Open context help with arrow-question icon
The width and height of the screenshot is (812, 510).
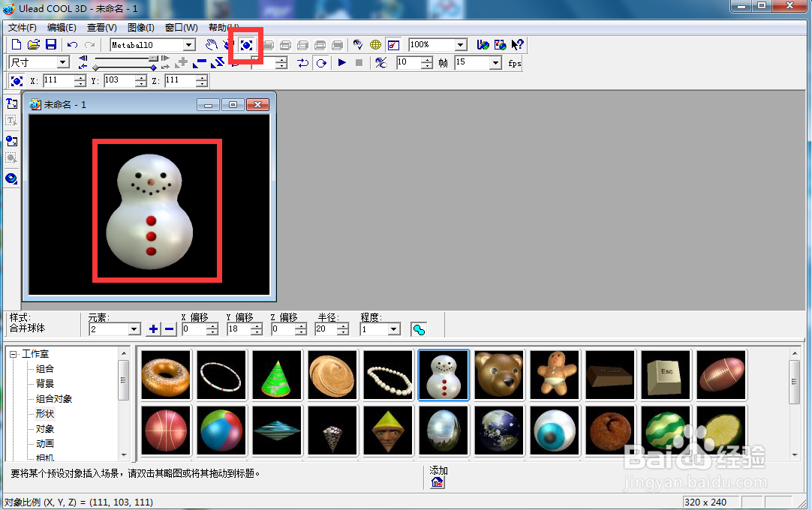(x=517, y=45)
